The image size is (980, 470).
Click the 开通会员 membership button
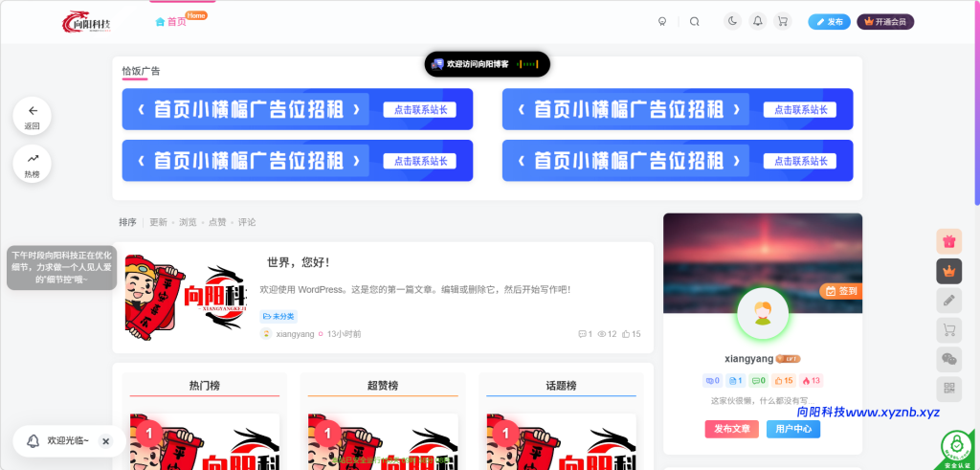885,22
